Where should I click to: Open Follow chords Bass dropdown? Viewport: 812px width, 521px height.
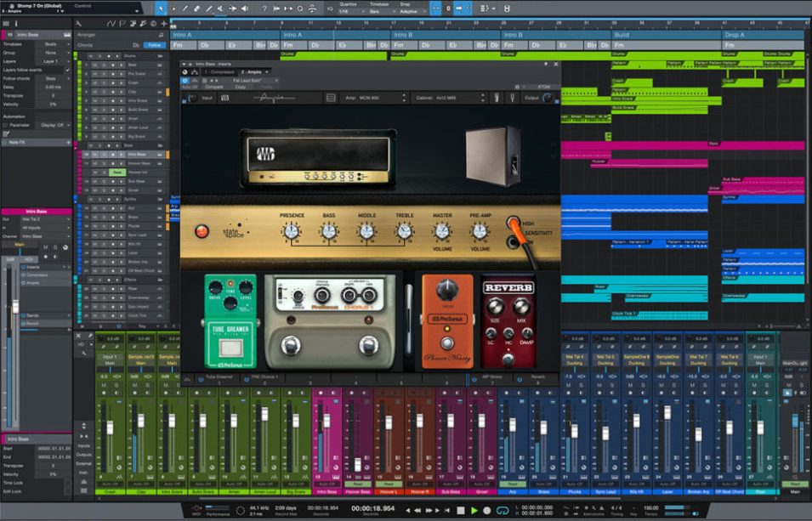(x=53, y=78)
